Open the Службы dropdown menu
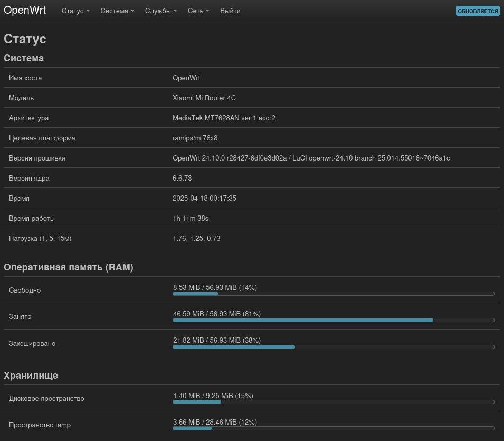504x441 pixels. point(161,11)
